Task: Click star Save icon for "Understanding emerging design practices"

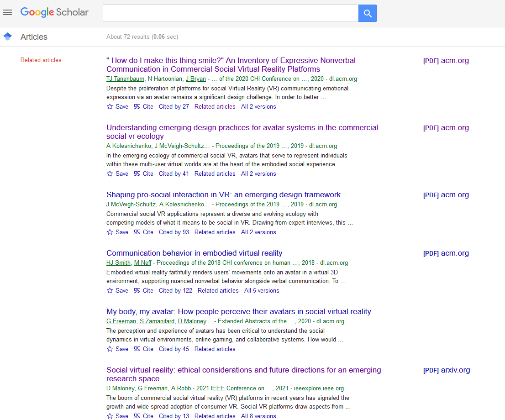Action: (110, 173)
